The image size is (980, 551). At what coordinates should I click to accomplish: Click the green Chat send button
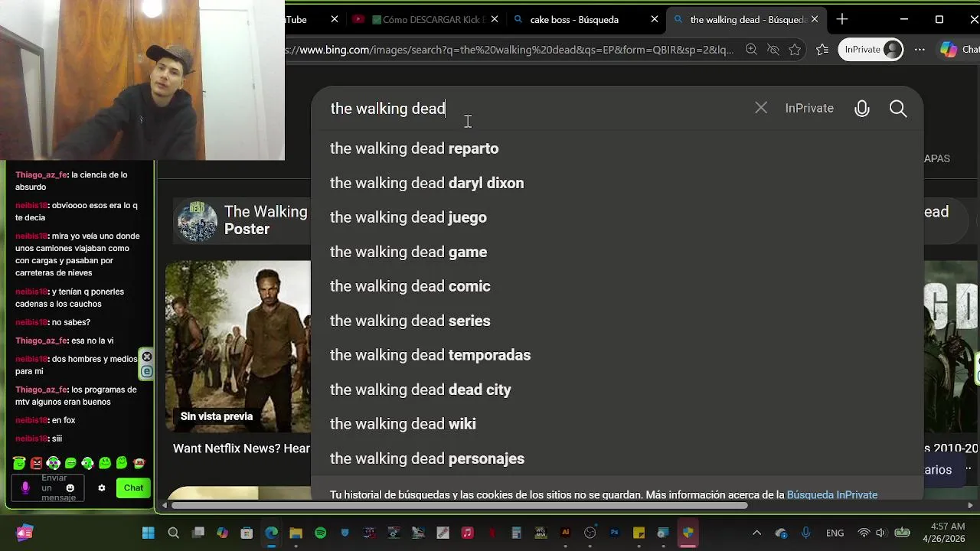[x=134, y=487]
